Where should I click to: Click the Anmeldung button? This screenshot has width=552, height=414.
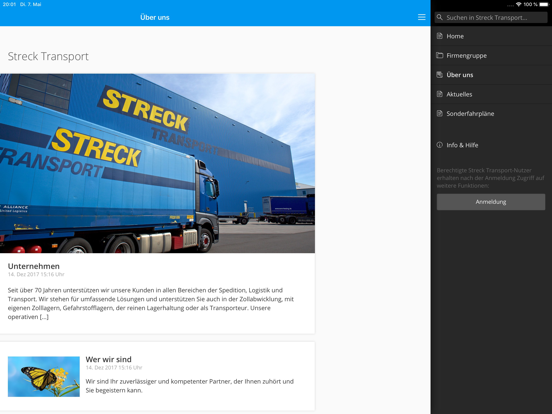[x=491, y=202]
